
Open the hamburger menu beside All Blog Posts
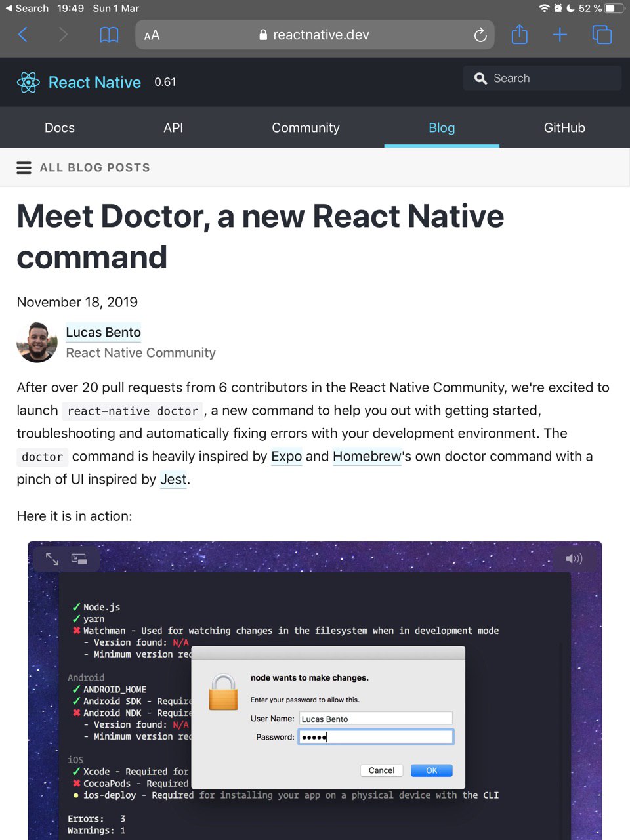pyautogui.click(x=24, y=167)
